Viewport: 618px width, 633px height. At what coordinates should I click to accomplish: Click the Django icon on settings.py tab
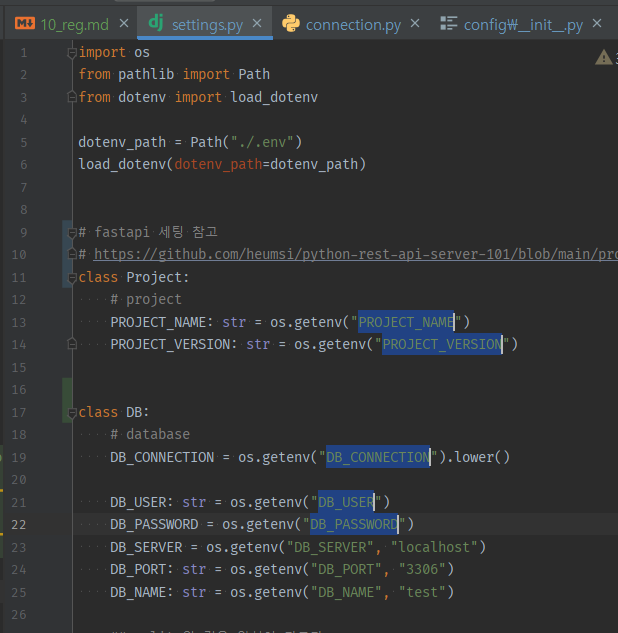click(156, 22)
